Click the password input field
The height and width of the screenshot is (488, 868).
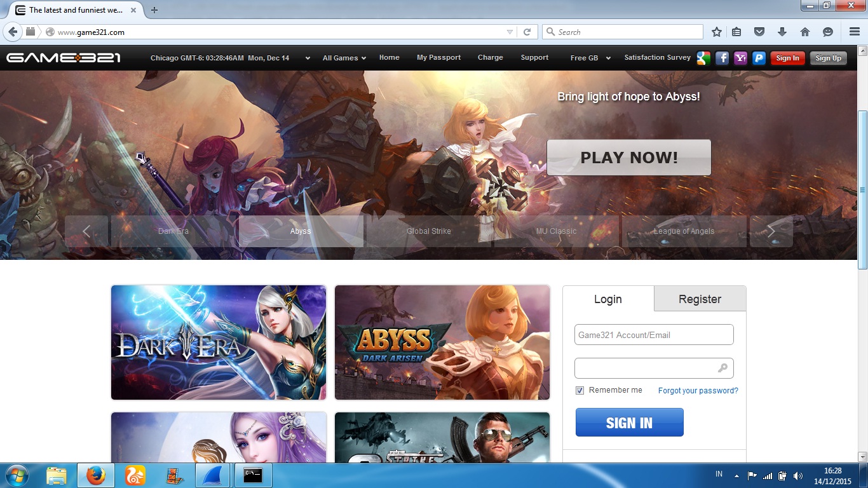[654, 368]
